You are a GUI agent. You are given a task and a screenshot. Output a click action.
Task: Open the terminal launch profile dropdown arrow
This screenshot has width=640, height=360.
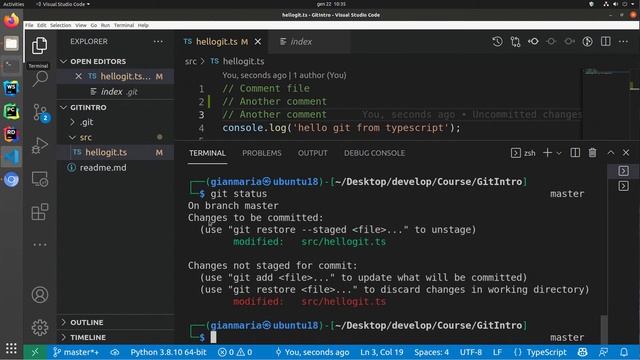pos(559,153)
